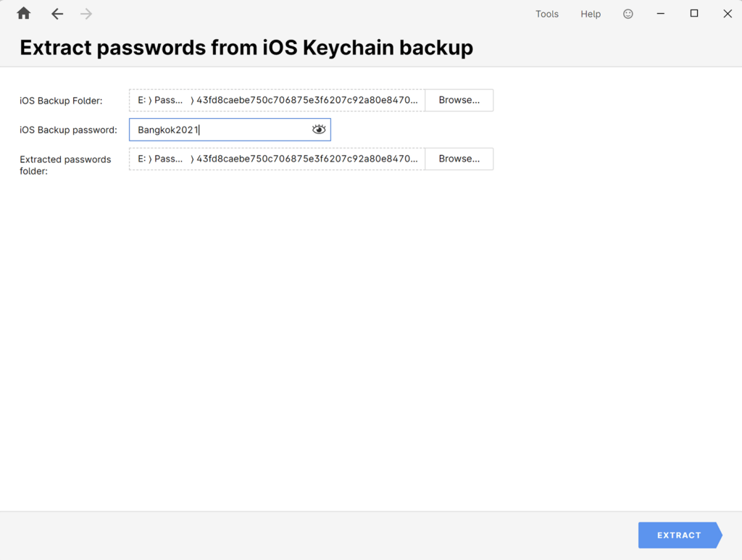The width and height of the screenshot is (742, 560).
Task: Click the back arrow icon
Action: (57, 14)
